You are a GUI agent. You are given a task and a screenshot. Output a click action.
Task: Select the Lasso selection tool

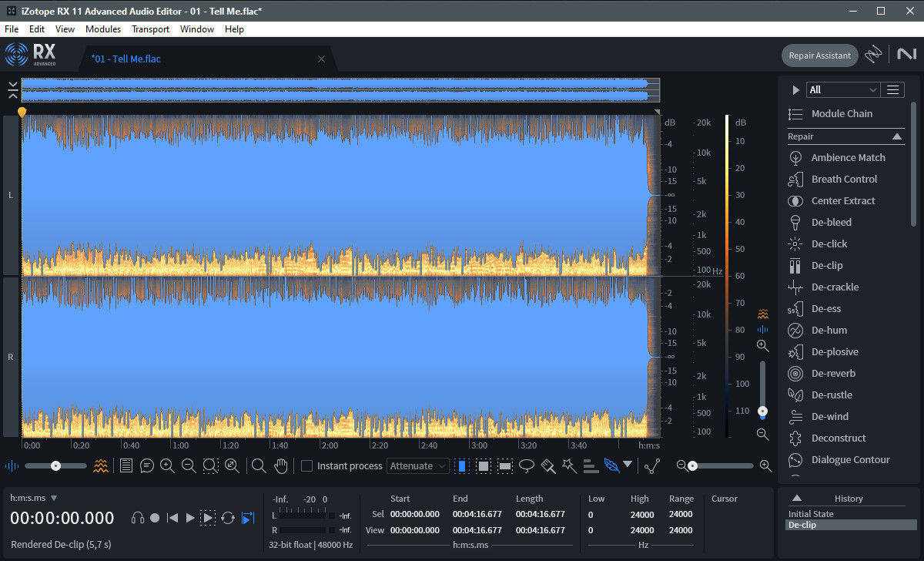pos(527,465)
